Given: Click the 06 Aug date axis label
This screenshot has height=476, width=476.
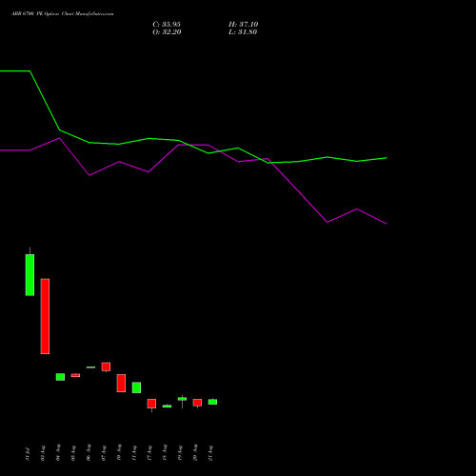Looking at the screenshot, I should (89, 453).
